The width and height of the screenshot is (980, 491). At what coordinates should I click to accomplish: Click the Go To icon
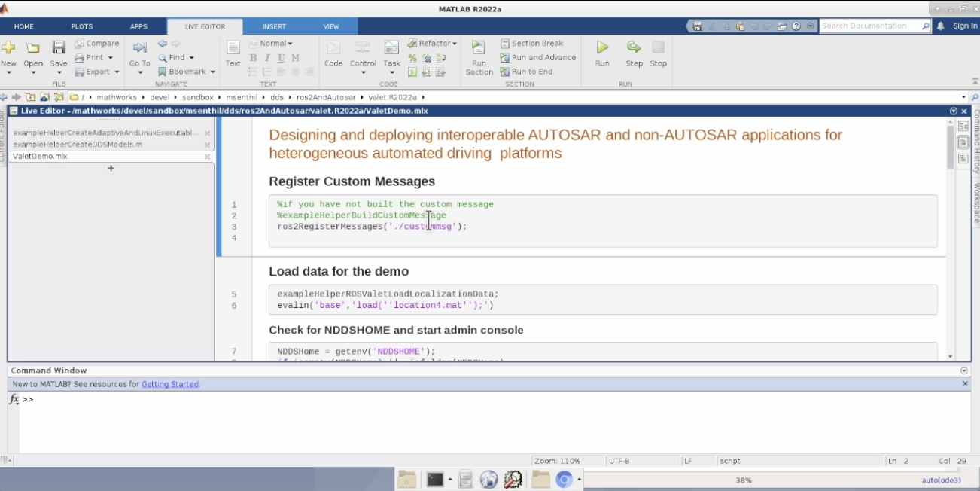coord(139,47)
